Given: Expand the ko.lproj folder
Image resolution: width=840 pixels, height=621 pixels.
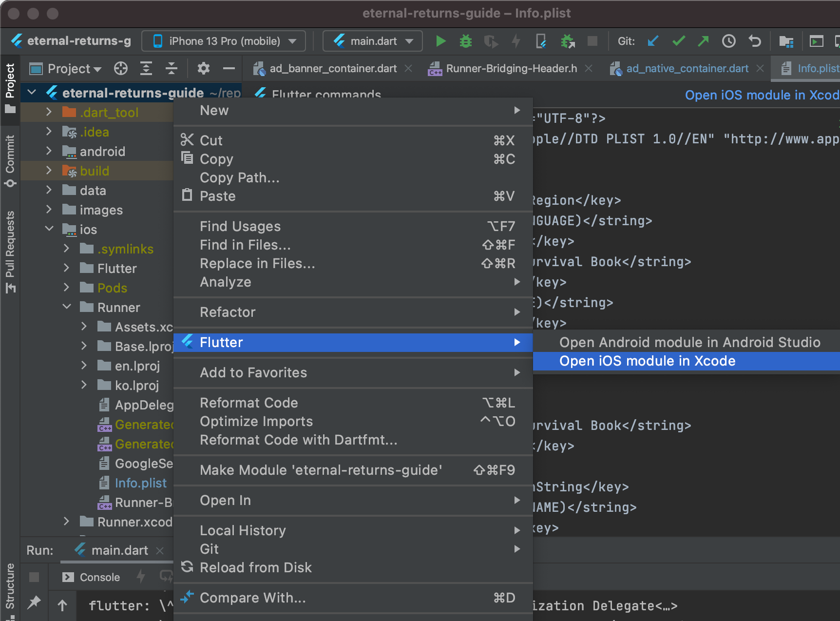Looking at the screenshot, I should pos(84,385).
